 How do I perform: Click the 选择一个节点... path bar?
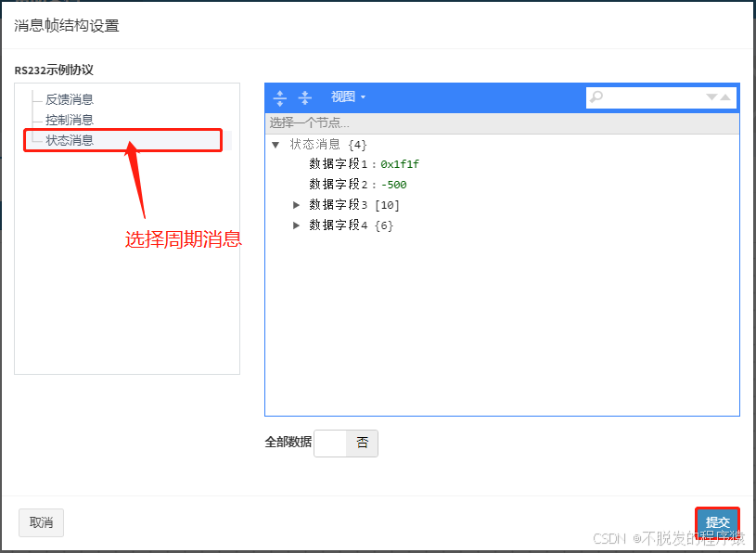point(502,123)
